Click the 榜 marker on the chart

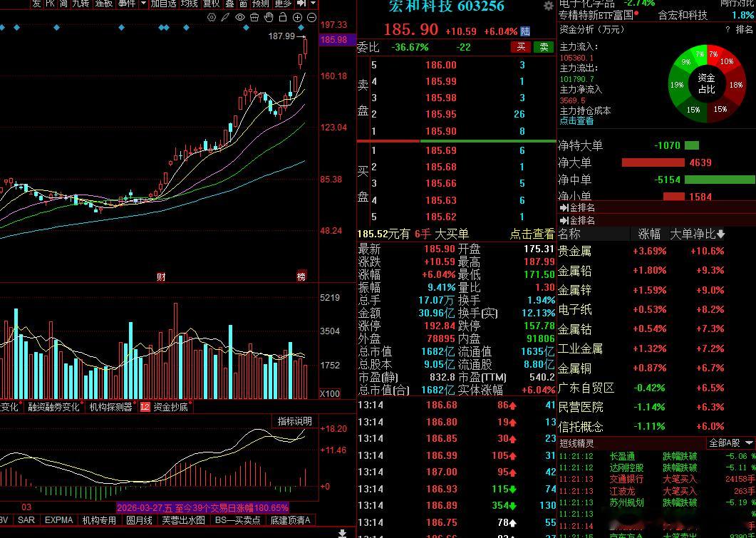(x=301, y=276)
